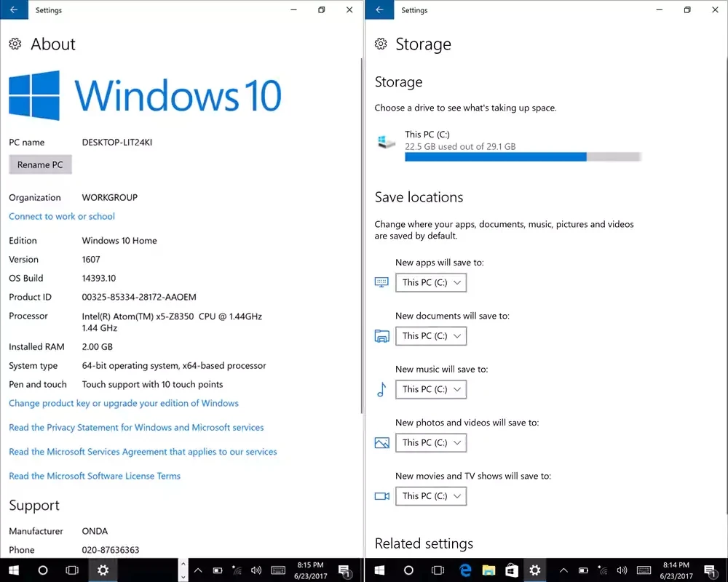728x582 pixels.
Task: Click the left taskbar scroll down arrow
Action: [183, 577]
